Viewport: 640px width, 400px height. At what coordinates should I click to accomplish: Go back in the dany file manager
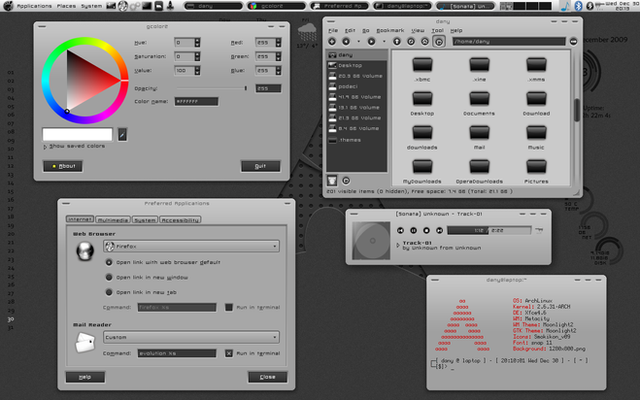coord(346,41)
